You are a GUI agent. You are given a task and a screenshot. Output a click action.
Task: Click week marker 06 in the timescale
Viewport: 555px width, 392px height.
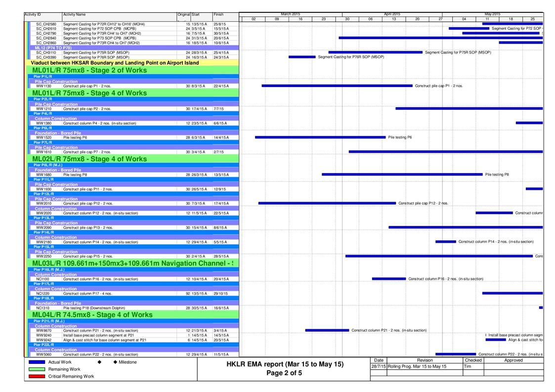(x=370, y=19)
